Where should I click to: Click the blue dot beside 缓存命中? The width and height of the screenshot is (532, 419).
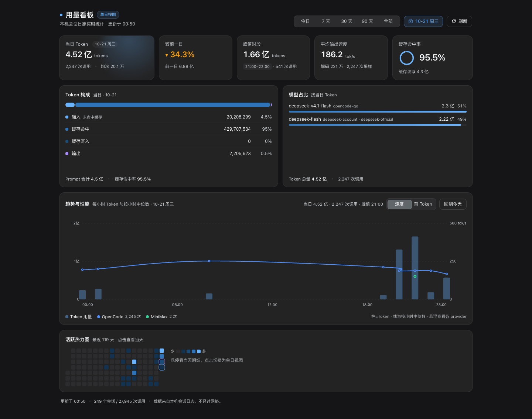[x=67, y=129]
